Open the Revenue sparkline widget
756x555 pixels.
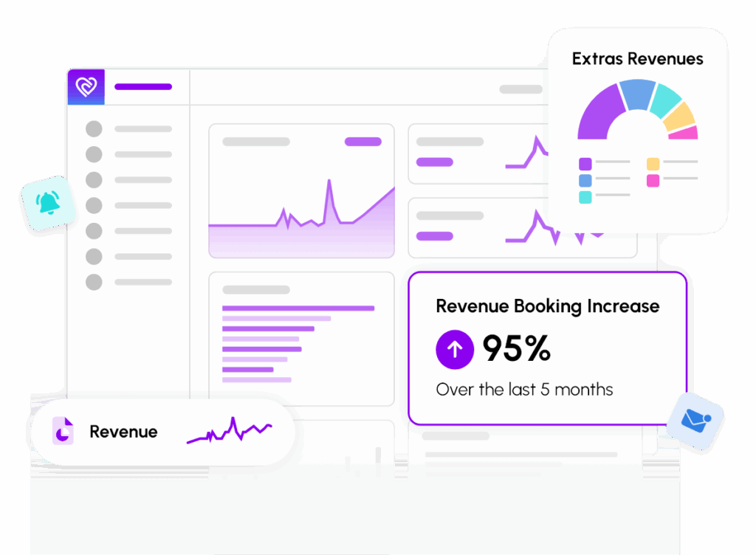click(x=230, y=432)
